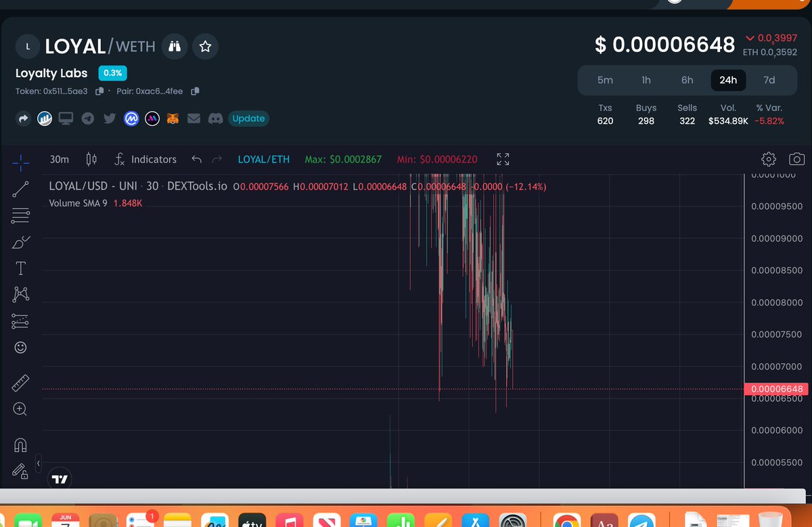This screenshot has width=812, height=527.
Task: Open the emoji icons tool
Action: point(20,347)
